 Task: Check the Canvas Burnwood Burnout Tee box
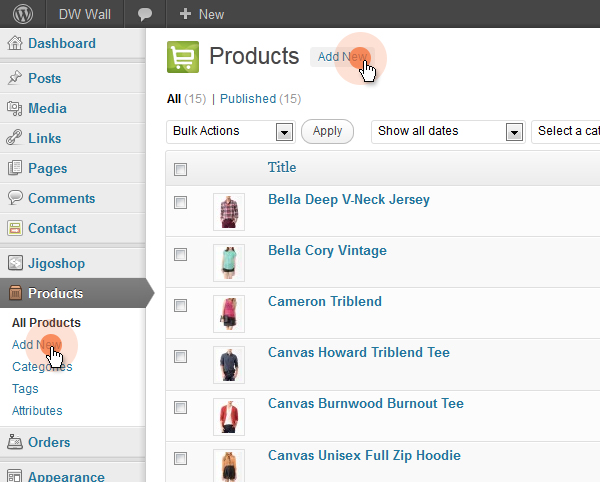pyautogui.click(x=180, y=407)
